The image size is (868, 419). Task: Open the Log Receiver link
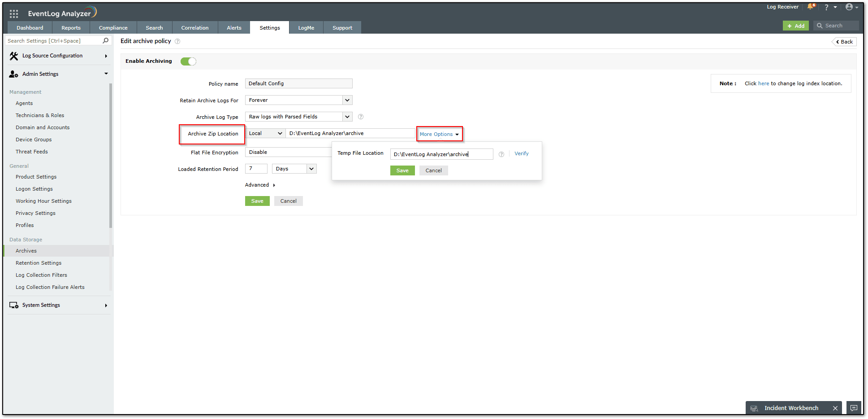click(x=783, y=7)
